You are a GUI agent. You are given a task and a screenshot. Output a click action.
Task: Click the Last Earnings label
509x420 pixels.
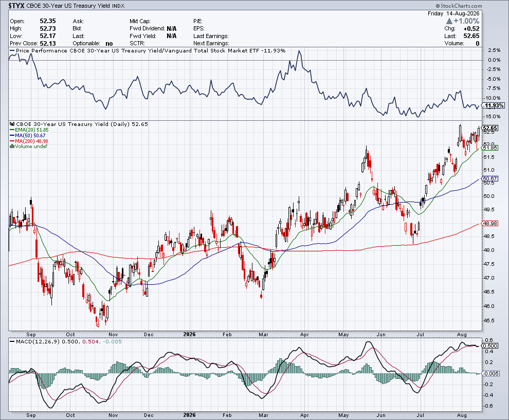pyautogui.click(x=211, y=36)
